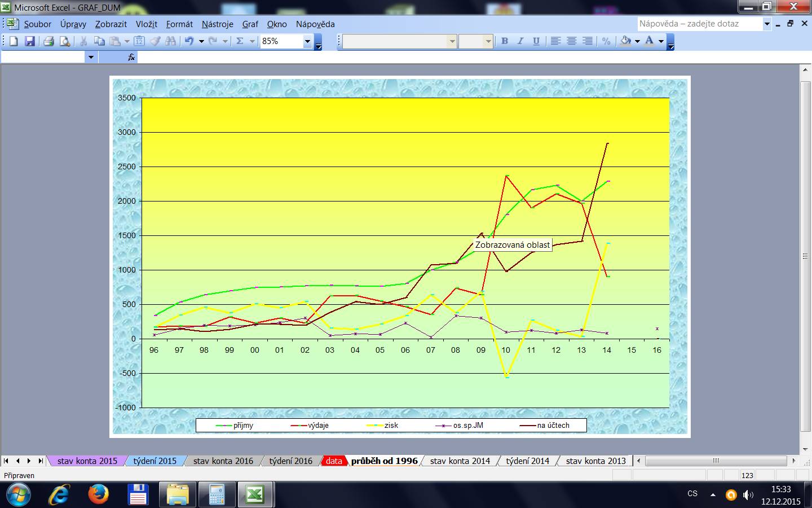Image resolution: width=812 pixels, height=508 pixels.
Task: Open the Úpravy menu
Action: [x=73, y=24]
